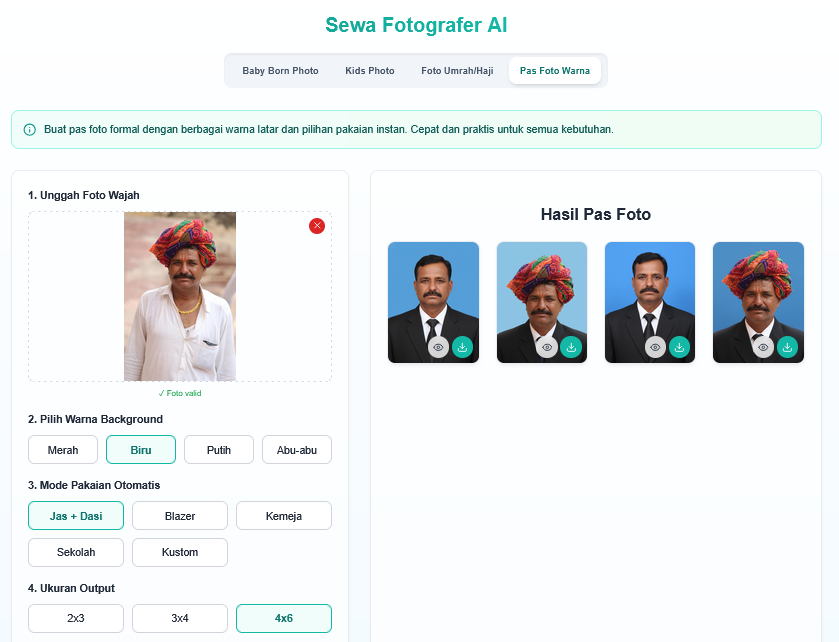Preview the fourth result photo with eye icon
This screenshot has width=839, height=642.
click(763, 347)
